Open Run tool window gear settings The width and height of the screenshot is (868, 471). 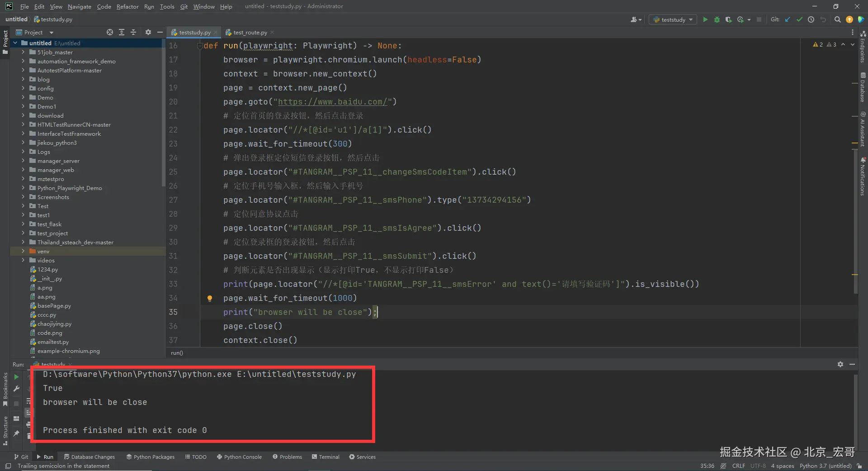pos(840,364)
